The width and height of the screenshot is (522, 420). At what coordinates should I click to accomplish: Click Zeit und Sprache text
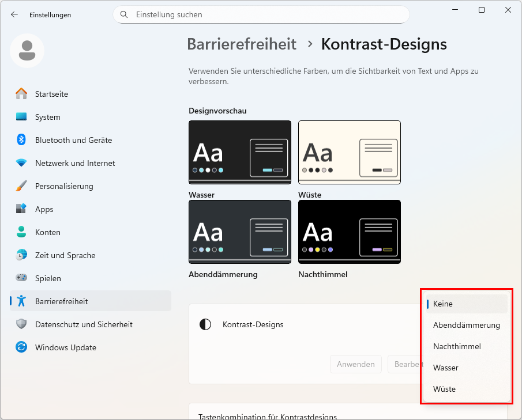(65, 255)
